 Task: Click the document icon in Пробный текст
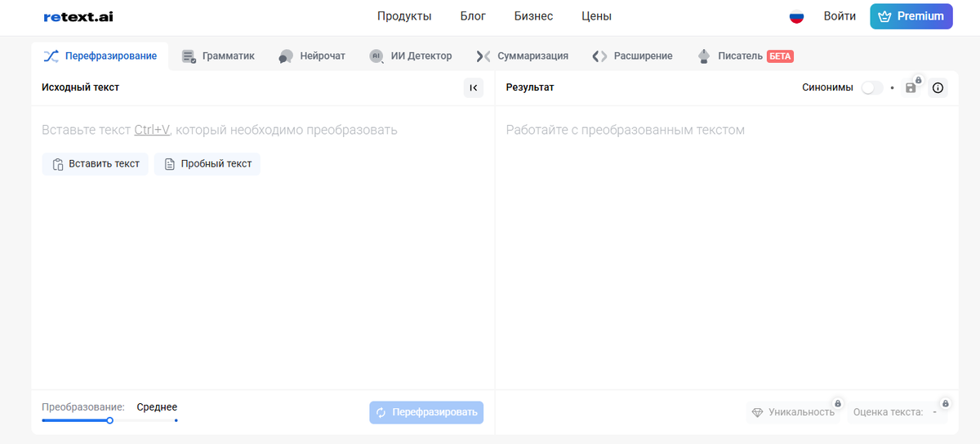click(170, 164)
